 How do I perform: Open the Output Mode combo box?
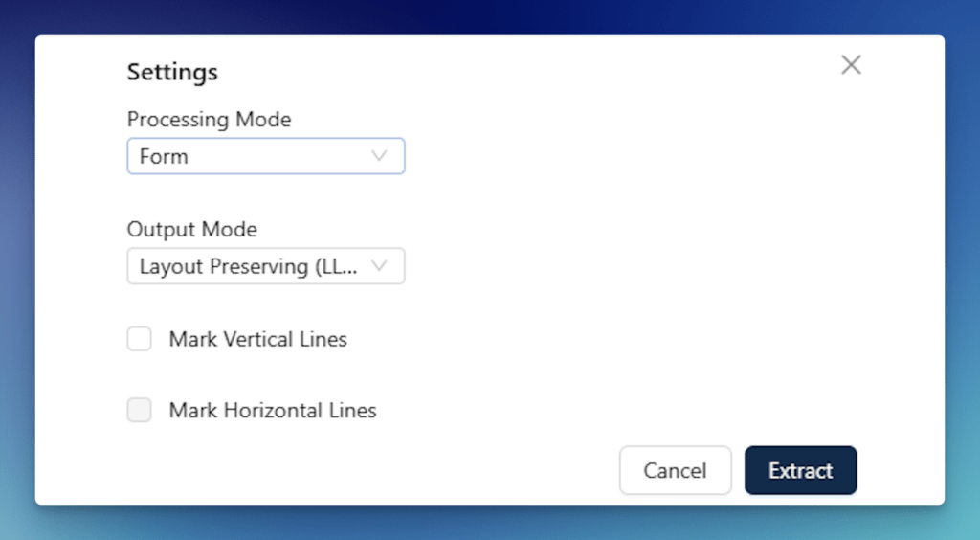click(265, 266)
